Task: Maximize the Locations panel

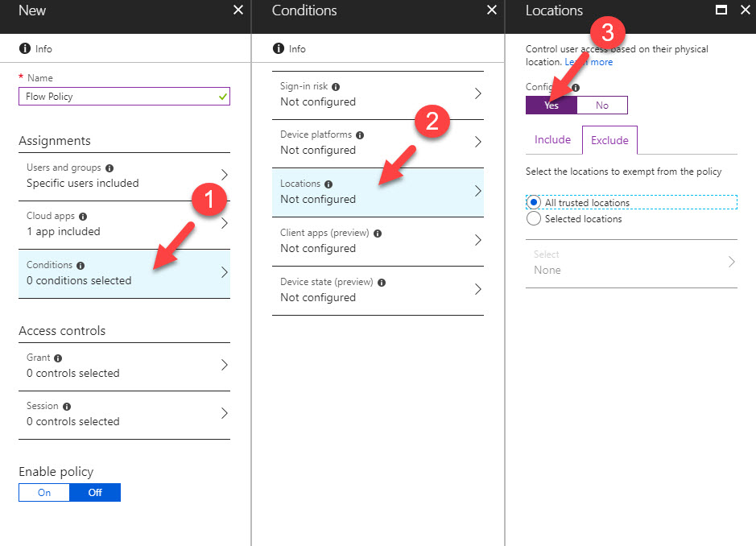Action: point(721,10)
